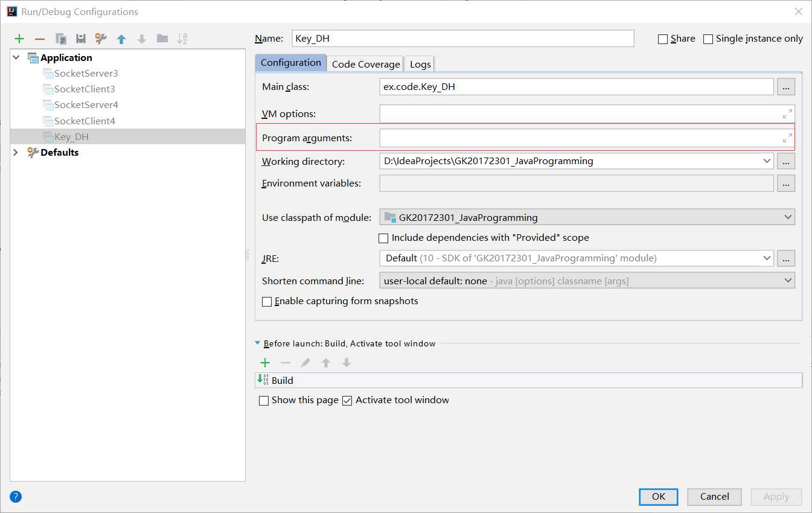Browse for JRE location
Image resolution: width=812 pixels, height=513 pixels.
(786, 258)
